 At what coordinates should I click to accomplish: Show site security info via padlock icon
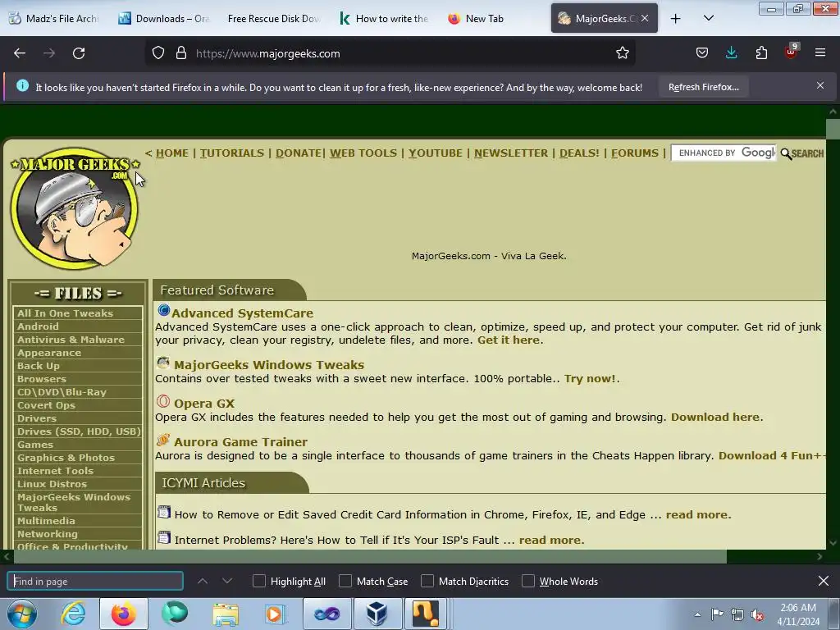pyautogui.click(x=181, y=53)
